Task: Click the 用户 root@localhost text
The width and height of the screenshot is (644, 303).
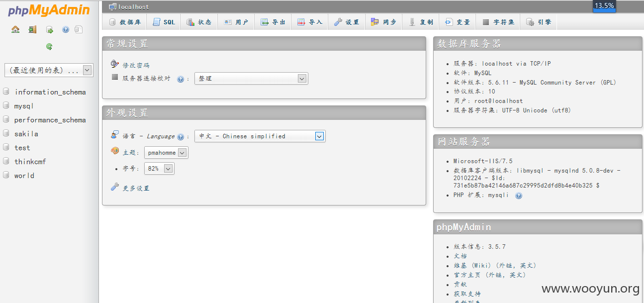Action: coord(488,101)
